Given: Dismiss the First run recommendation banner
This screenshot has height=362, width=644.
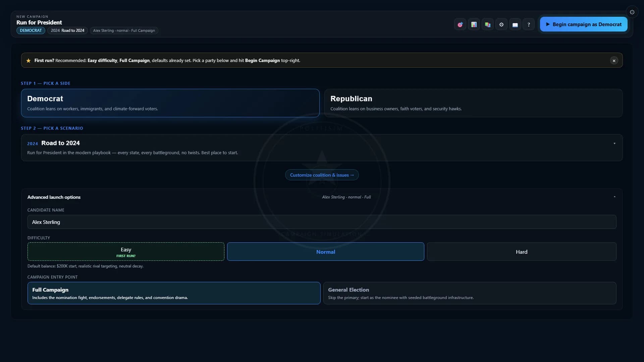Looking at the screenshot, I should click(x=614, y=61).
